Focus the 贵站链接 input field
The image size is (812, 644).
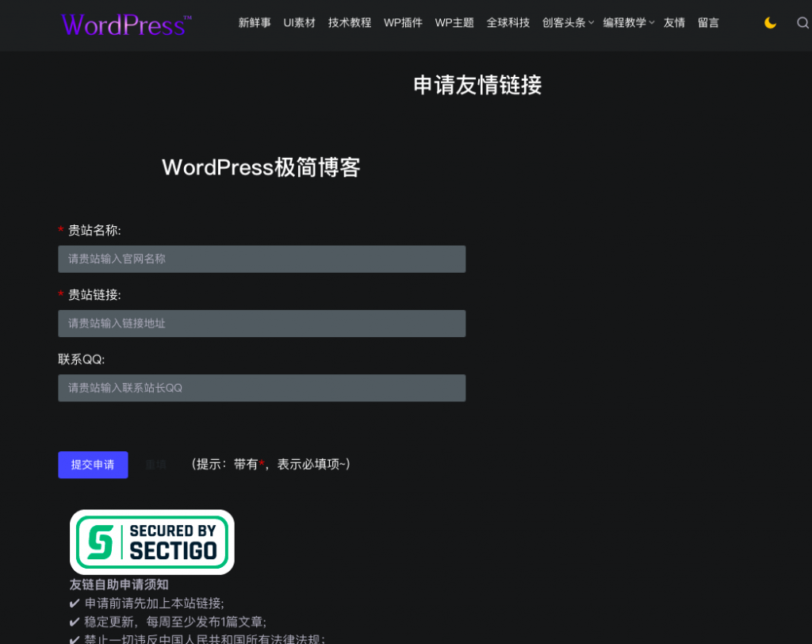(262, 324)
